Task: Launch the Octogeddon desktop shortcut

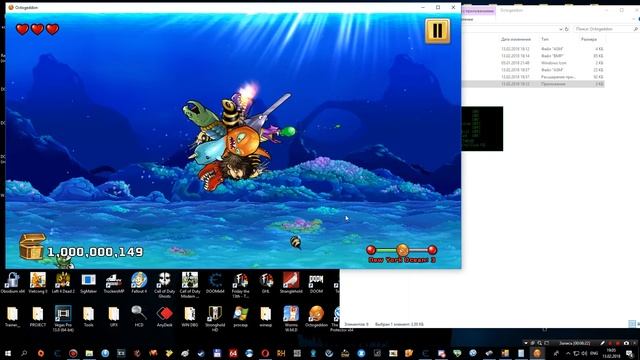Action: (316, 317)
